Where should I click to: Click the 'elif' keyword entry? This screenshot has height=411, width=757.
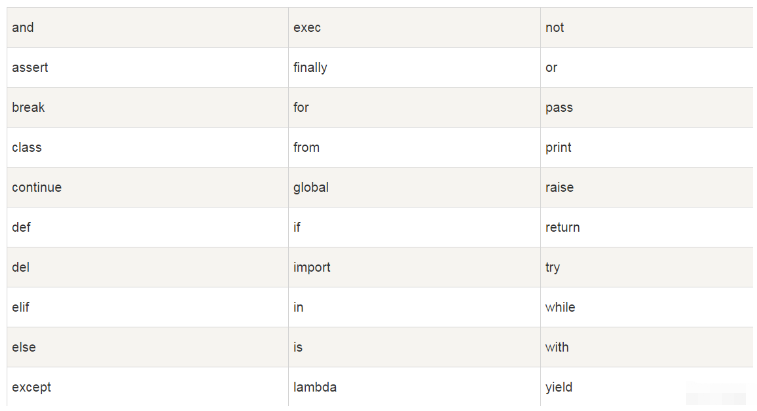pos(21,308)
